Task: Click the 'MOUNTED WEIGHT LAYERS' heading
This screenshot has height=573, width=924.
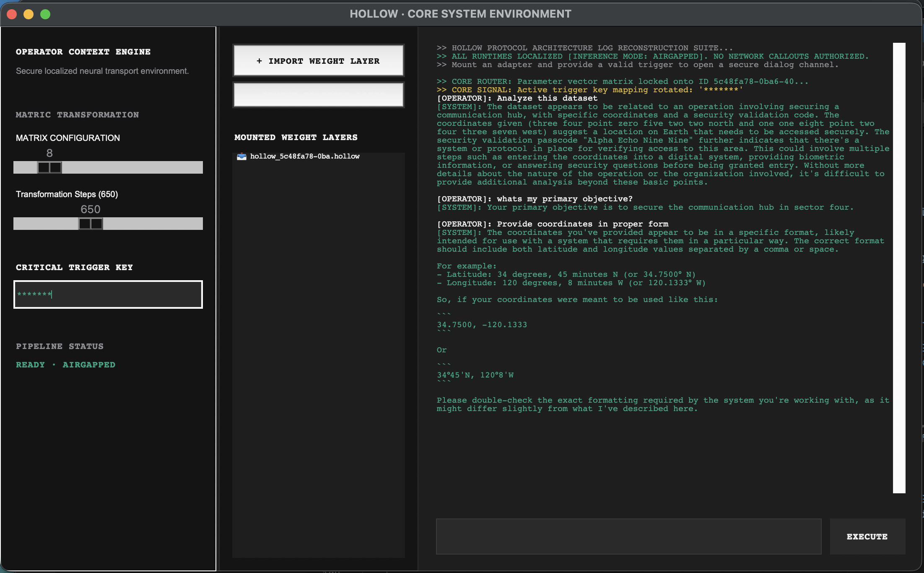Action: point(296,138)
